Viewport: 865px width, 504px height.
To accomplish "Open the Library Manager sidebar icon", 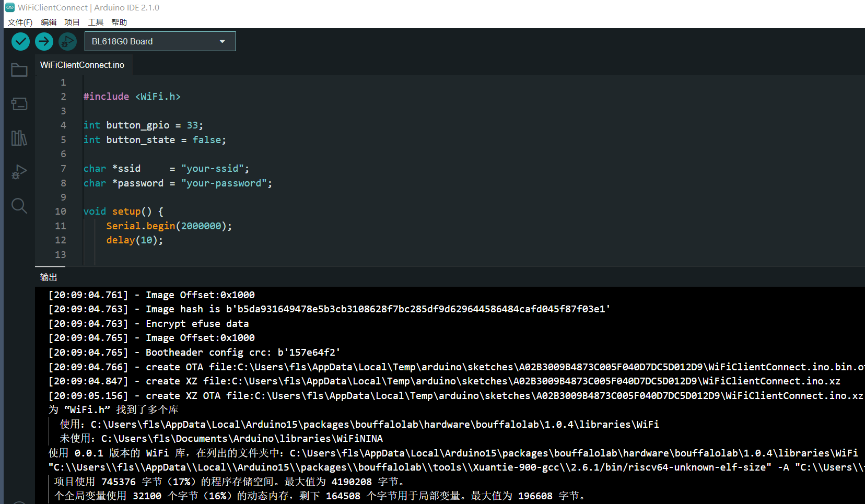I will coord(19,138).
